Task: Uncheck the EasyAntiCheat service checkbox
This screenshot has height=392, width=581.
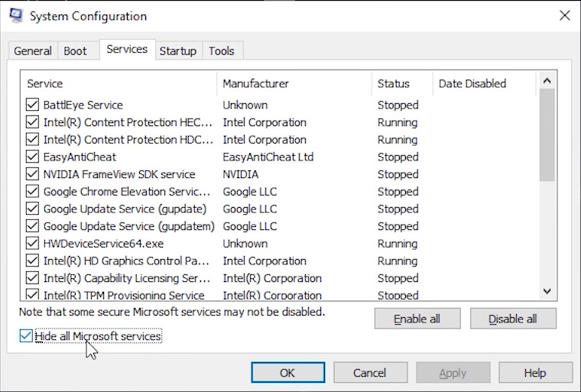Action: (x=32, y=157)
